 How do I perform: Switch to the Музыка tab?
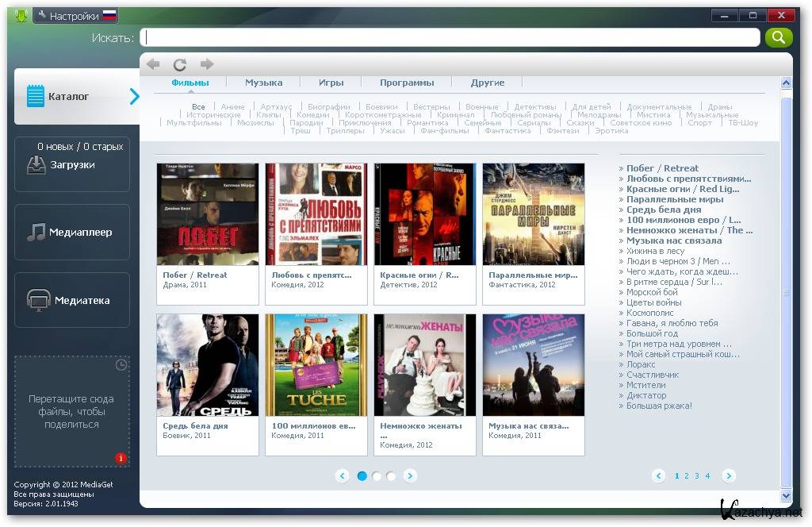click(263, 83)
